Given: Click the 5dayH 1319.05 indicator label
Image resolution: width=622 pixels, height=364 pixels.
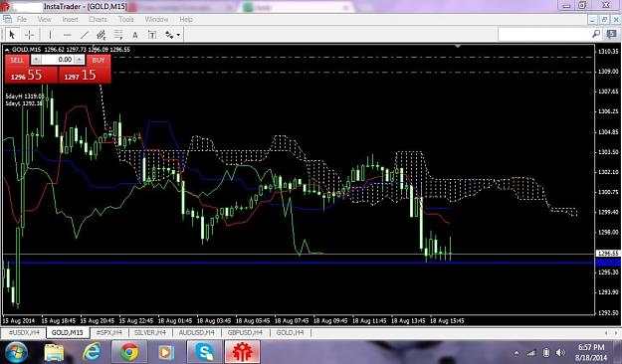Looking at the screenshot, I should click(25, 95).
